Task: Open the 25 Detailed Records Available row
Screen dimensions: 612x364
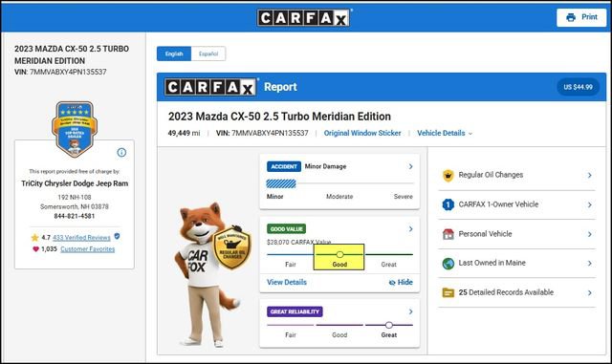Action: point(516,292)
